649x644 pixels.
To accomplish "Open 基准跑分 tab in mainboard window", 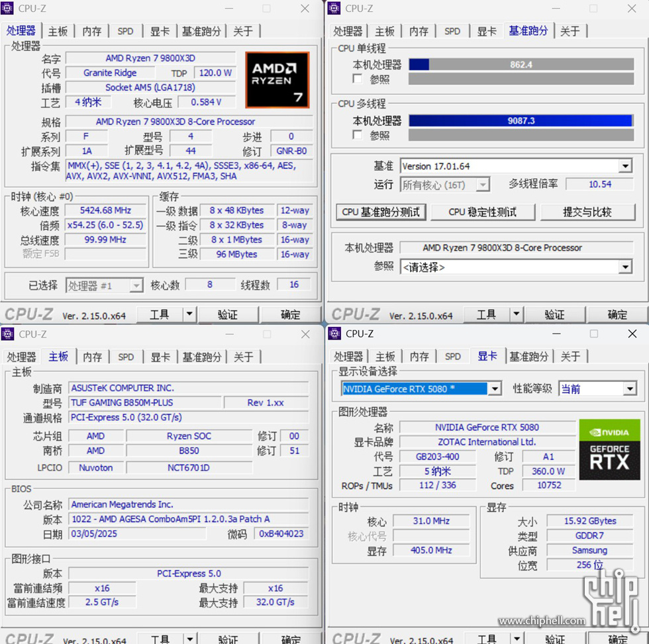I will coord(202,357).
